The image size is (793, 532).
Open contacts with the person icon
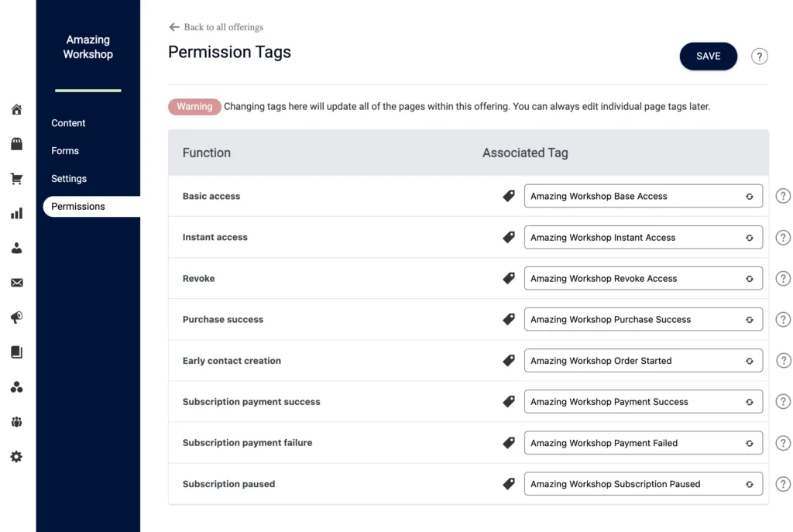pyautogui.click(x=16, y=248)
